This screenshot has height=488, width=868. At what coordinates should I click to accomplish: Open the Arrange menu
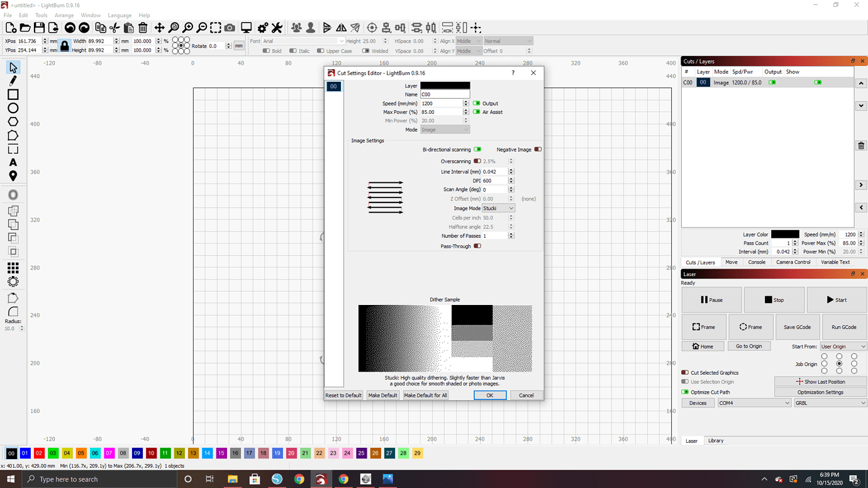[64, 15]
